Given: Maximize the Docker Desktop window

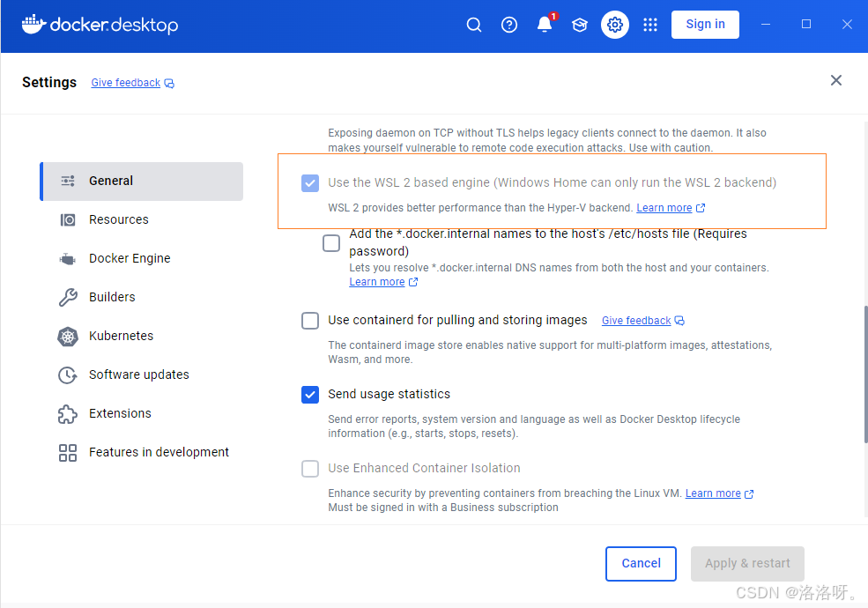Looking at the screenshot, I should 806,25.
